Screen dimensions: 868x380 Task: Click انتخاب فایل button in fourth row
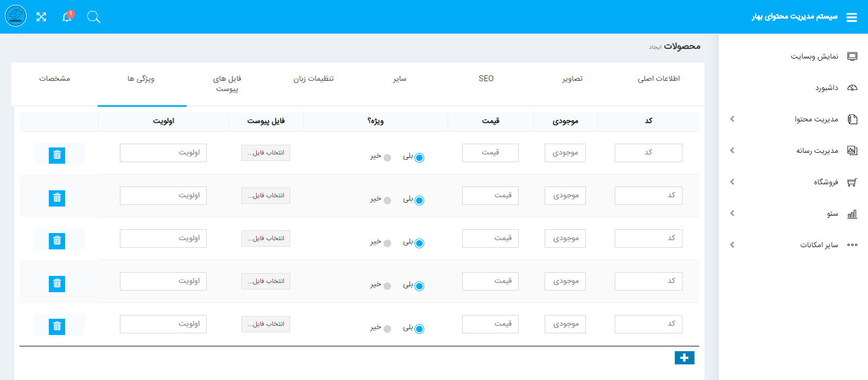266,281
